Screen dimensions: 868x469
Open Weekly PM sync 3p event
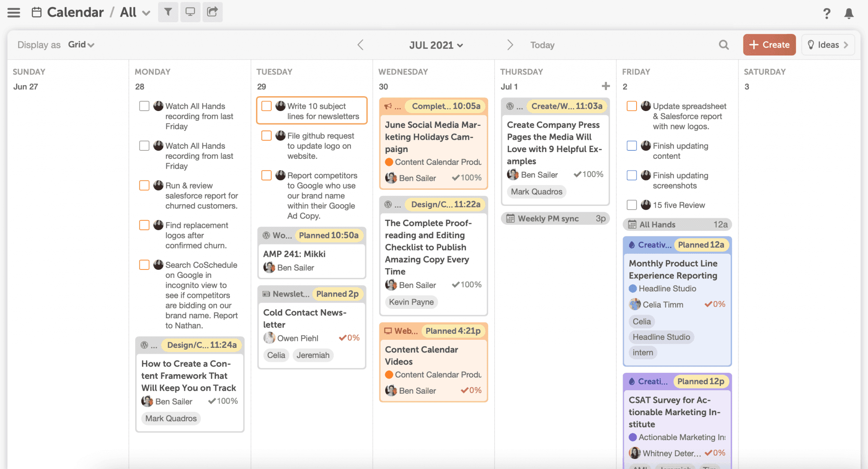pos(555,219)
